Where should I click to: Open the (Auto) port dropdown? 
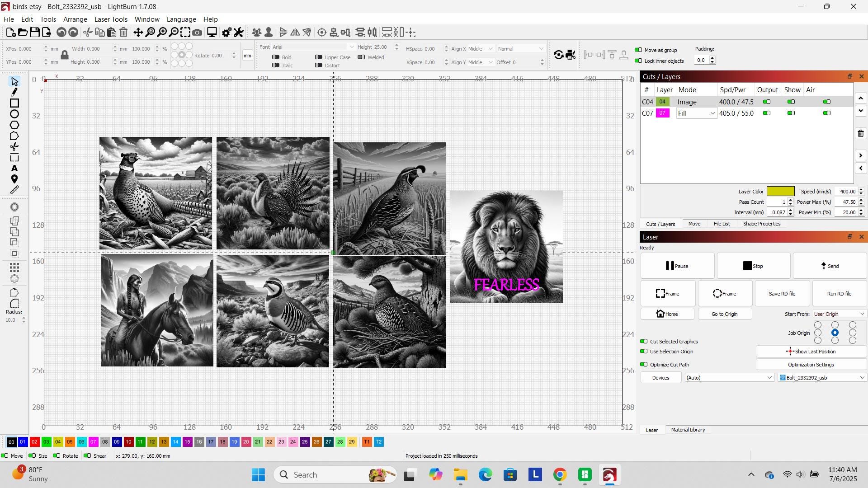coord(729,378)
